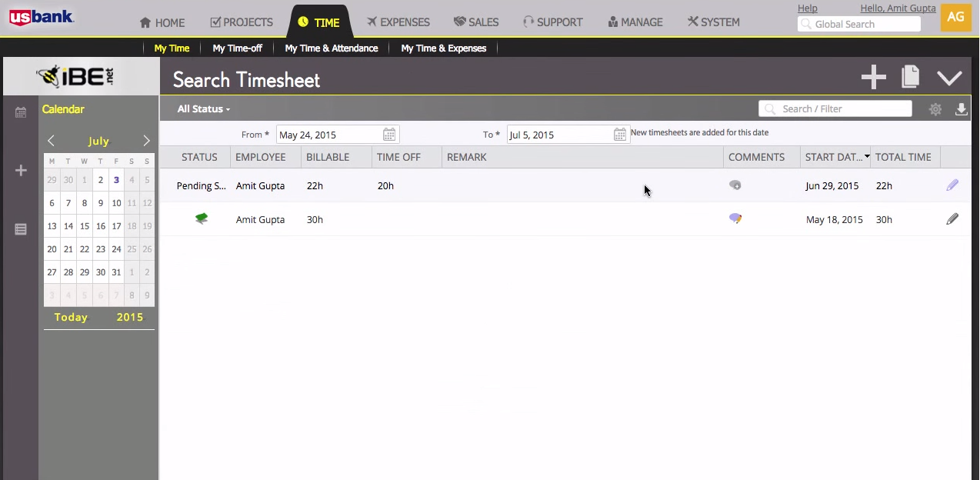
Task: Select the TIME tab
Action: pos(318,22)
